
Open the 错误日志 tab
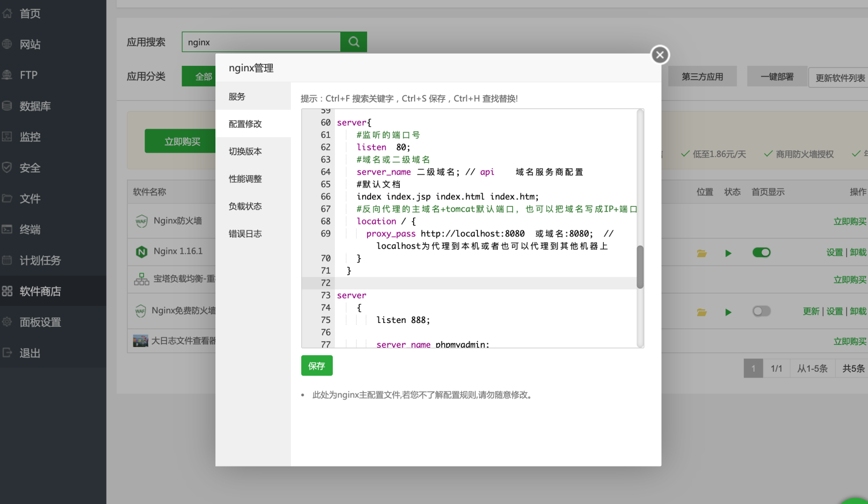click(x=253, y=234)
